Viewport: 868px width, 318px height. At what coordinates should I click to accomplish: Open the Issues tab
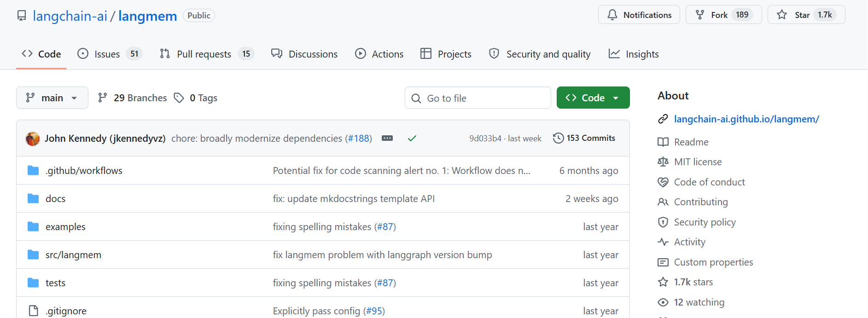point(110,54)
